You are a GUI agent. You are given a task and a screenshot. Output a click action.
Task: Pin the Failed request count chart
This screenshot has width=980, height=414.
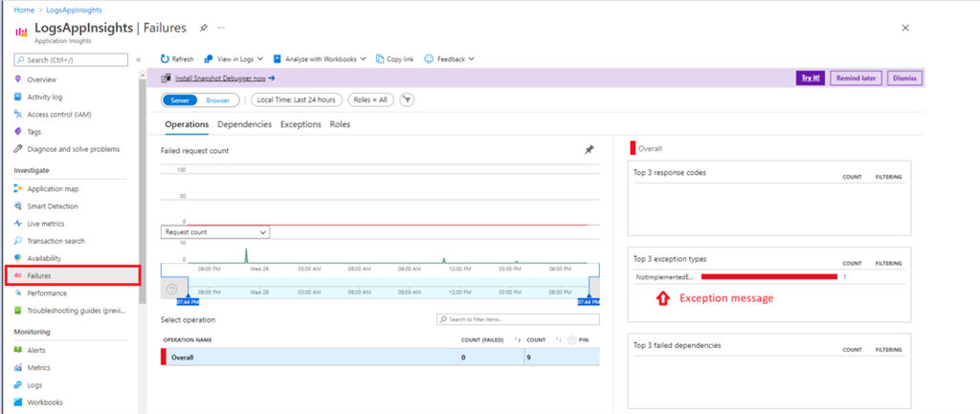[590, 150]
